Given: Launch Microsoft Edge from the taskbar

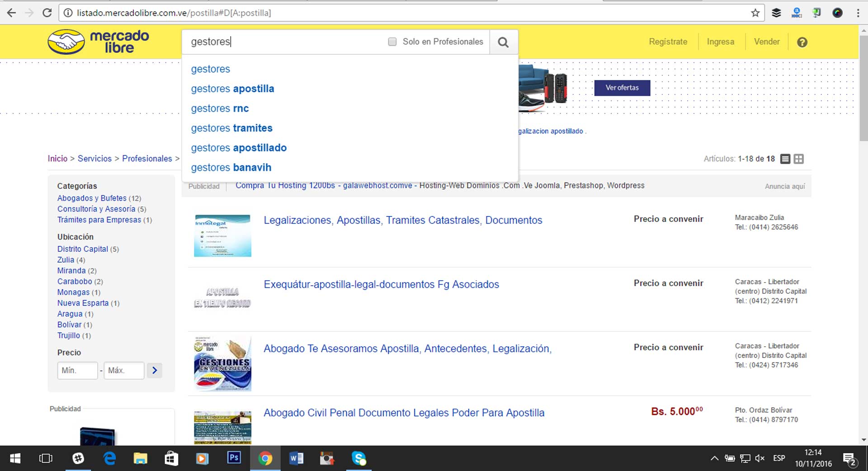Looking at the screenshot, I should pos(109,458).
